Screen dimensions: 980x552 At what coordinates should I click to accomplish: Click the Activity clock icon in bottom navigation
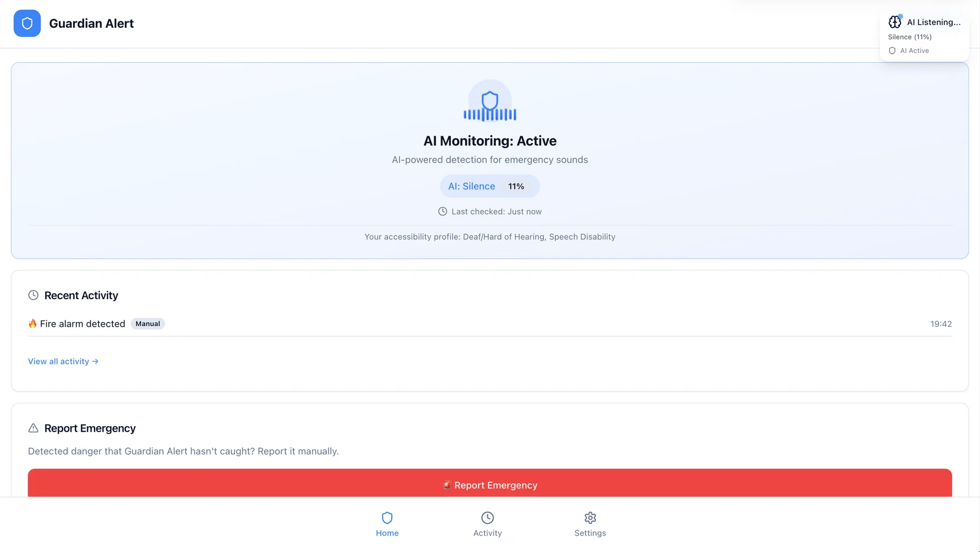click(x=487, y=518)
